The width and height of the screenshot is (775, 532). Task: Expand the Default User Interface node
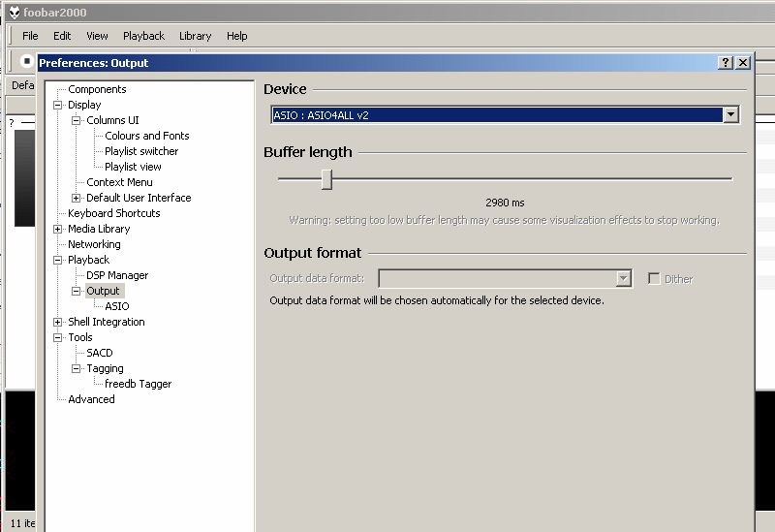(x=77, y=198)
